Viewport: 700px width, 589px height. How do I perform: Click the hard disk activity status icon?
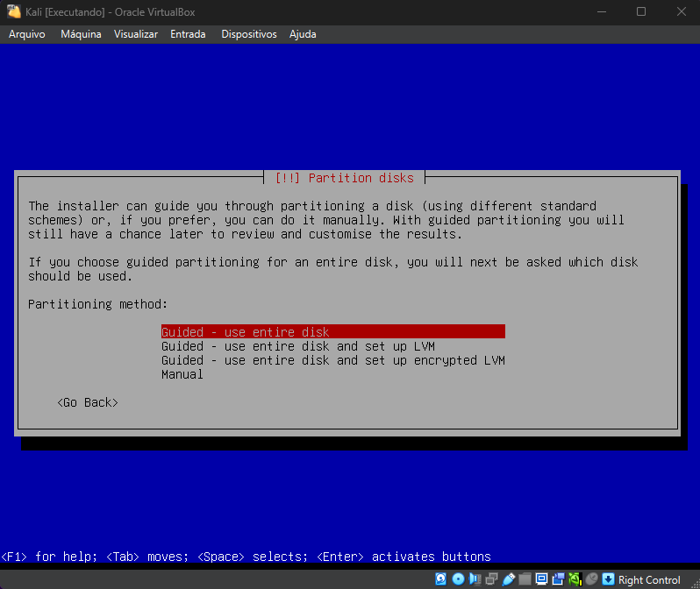(x=440, y=579)
